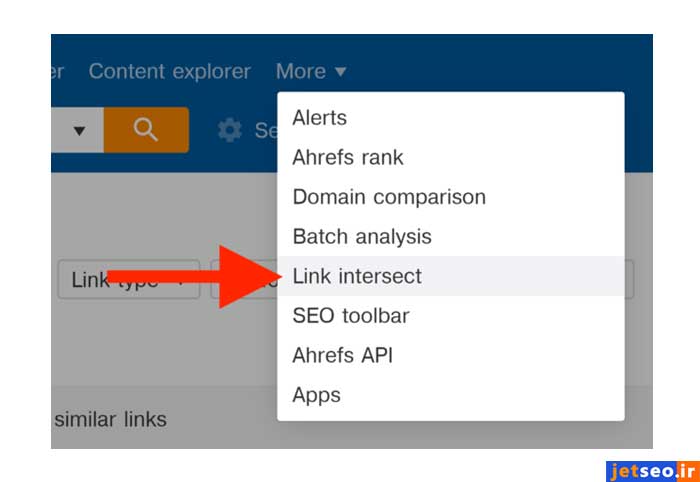Viewport: 700px width, 482px height.
Task: Click the orange search magnifier button
Action: [146, 130]
